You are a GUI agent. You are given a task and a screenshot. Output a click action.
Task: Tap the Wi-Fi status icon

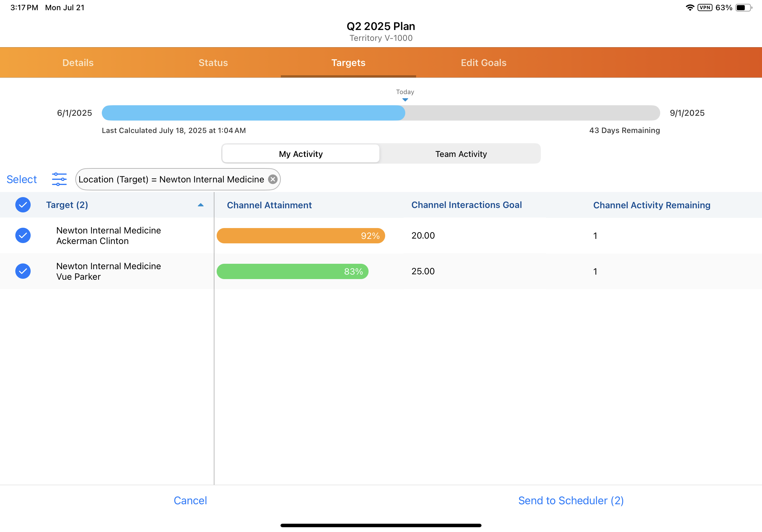[690, 8]
